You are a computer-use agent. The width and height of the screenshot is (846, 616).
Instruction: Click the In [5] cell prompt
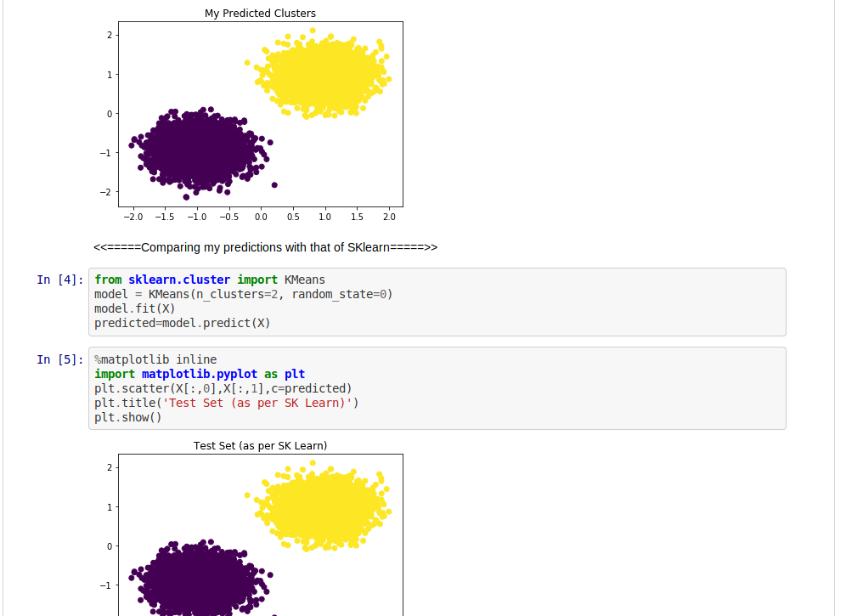pos(59,359)
